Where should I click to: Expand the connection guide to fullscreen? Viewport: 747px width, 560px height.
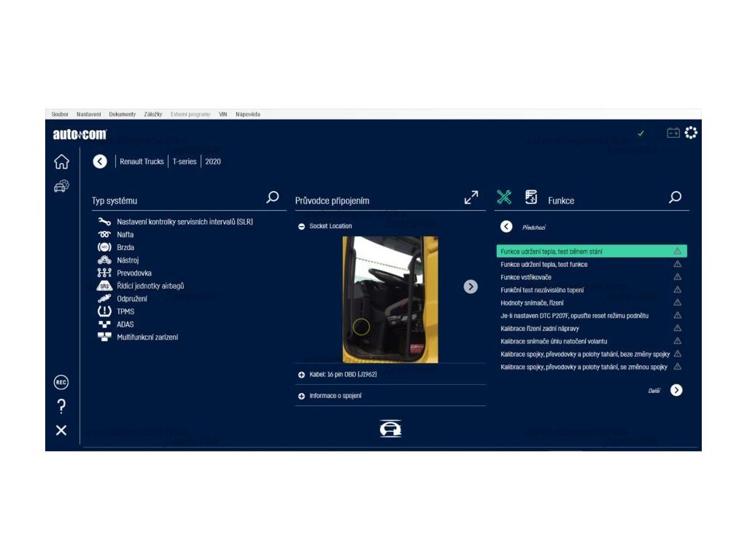(x=471, y=197)
